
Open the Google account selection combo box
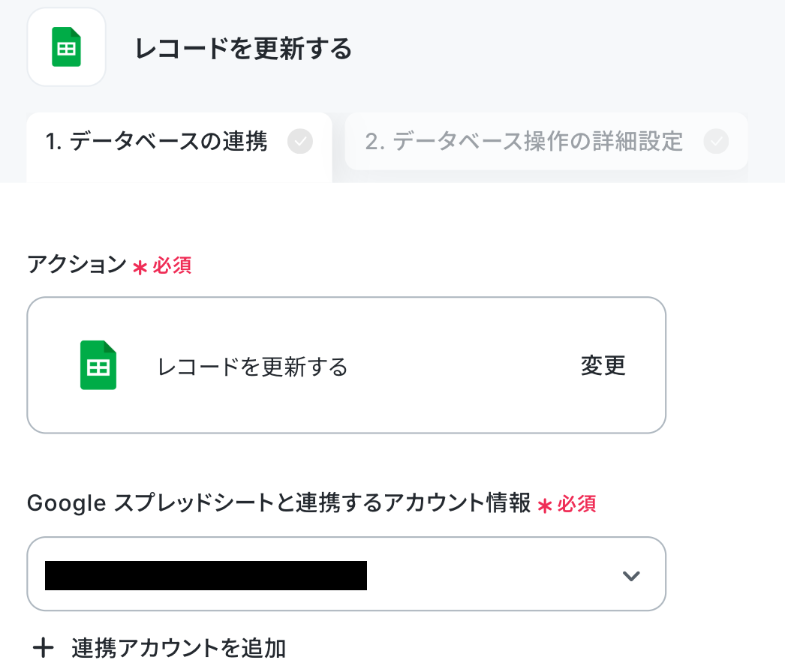click(347, 574)
